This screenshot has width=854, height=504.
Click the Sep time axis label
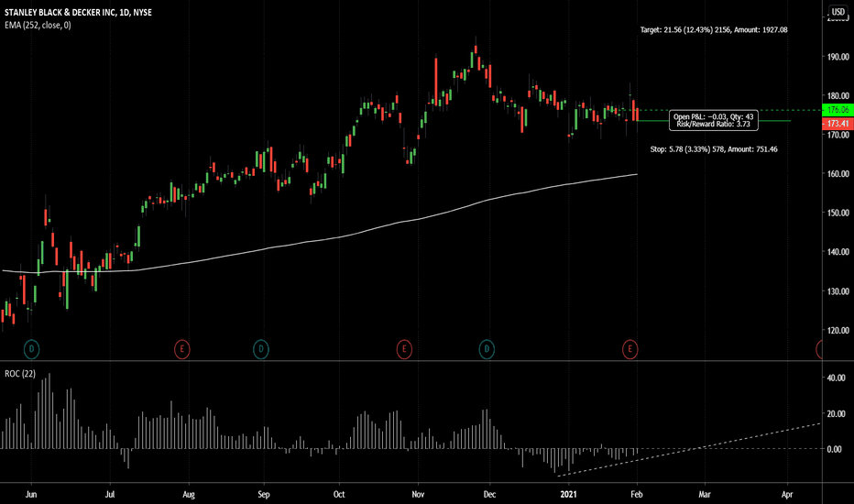264,495
